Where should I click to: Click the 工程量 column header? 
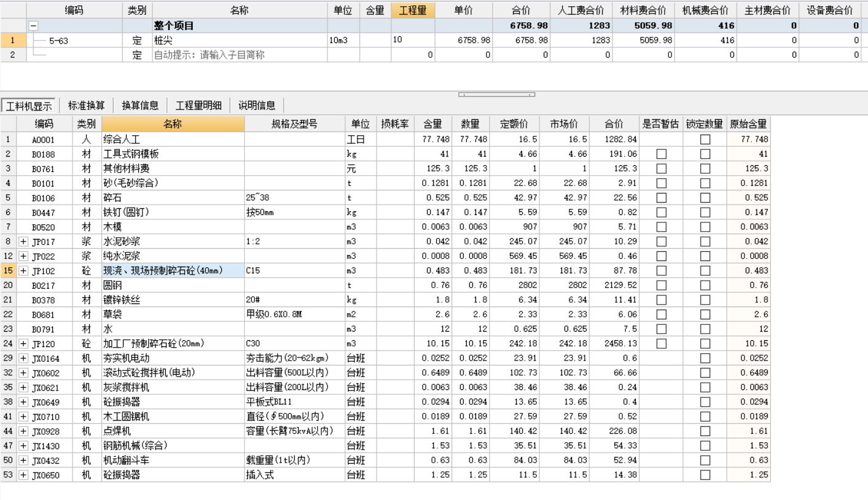(x=413, y=10)
